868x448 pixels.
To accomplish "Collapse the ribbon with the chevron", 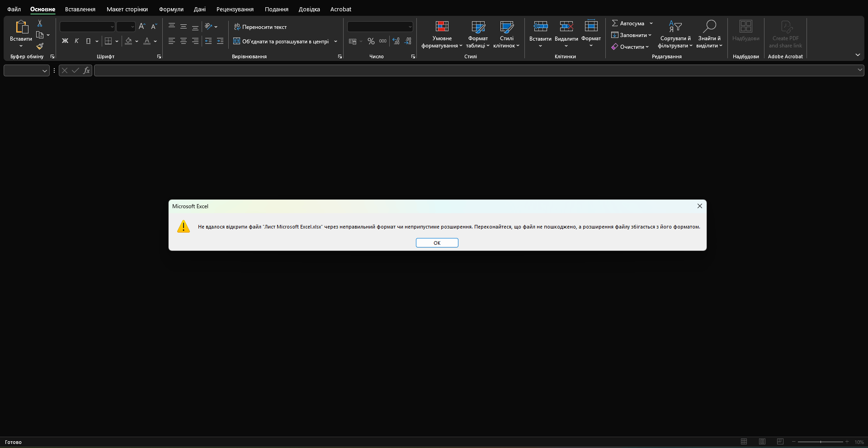I will pyautogui.click(x=858, y=55).
